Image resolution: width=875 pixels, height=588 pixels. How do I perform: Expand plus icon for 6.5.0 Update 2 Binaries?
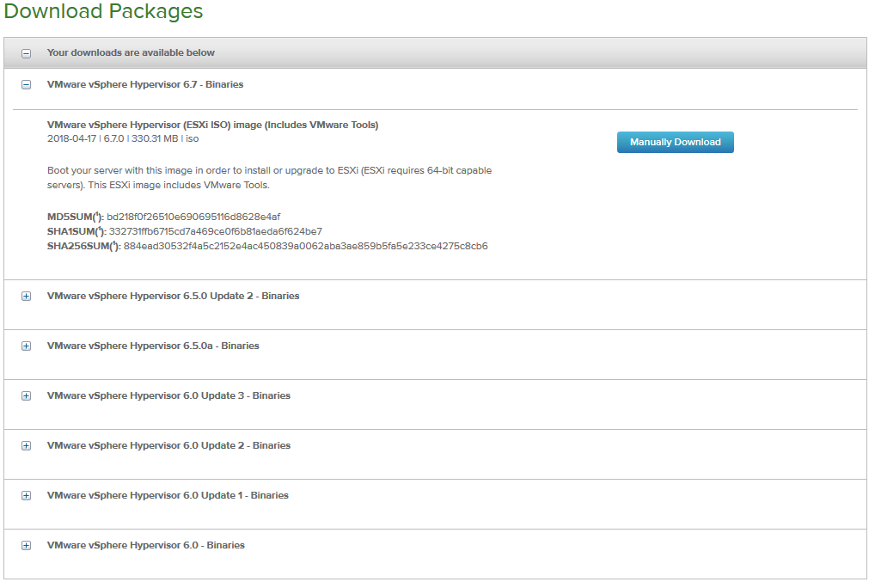coord(26,297)
